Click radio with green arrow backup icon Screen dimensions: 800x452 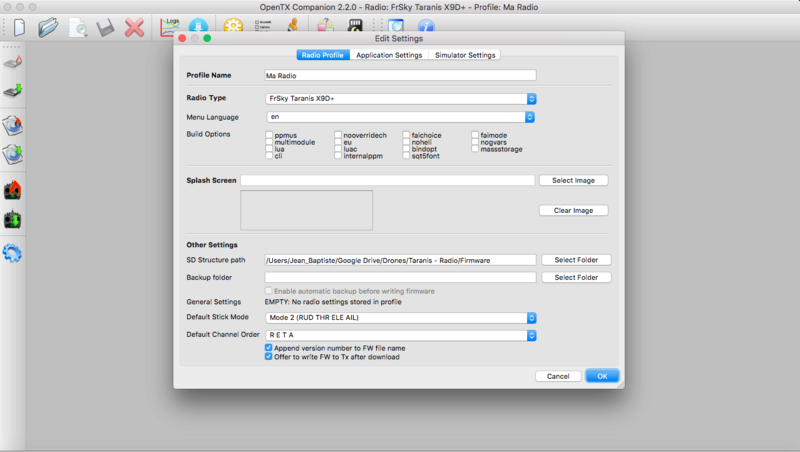tap(13, 220)
